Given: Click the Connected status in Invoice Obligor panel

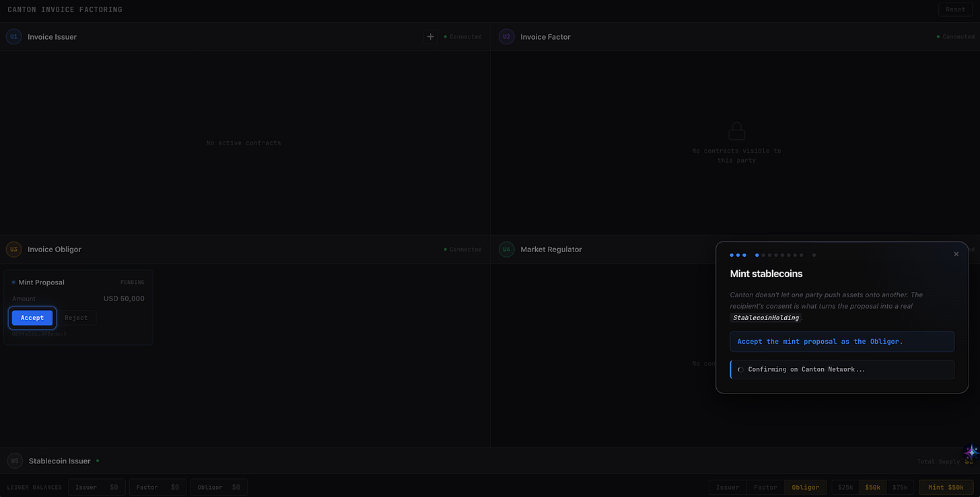Looking at the screenshot, I should click(x=463, y=250).
